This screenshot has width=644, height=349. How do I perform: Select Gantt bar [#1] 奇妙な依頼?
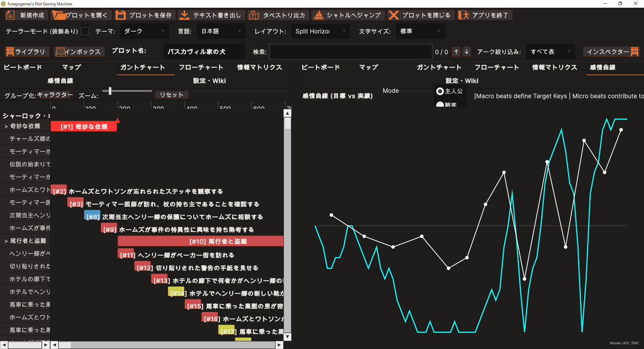(x=84, y=127)
